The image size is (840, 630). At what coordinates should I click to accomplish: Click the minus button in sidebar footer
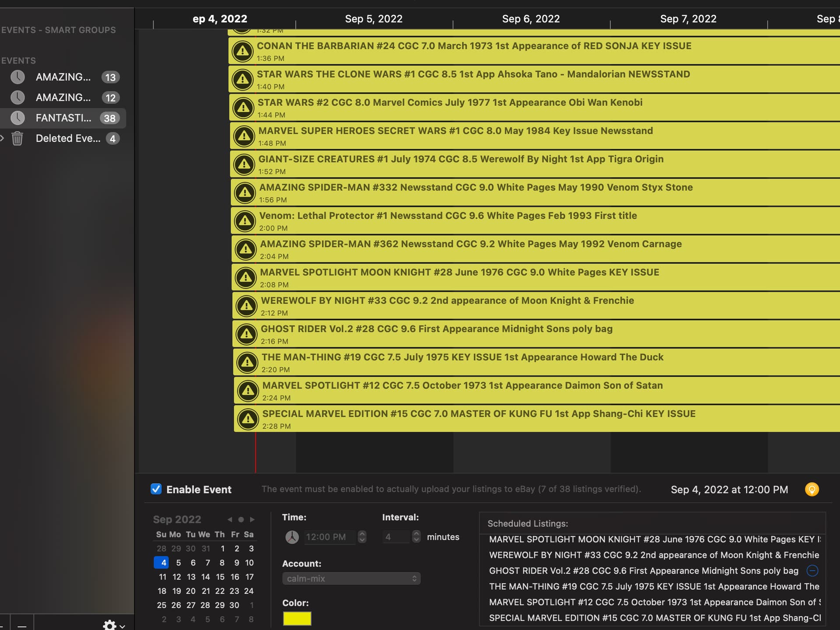[22, 626]
